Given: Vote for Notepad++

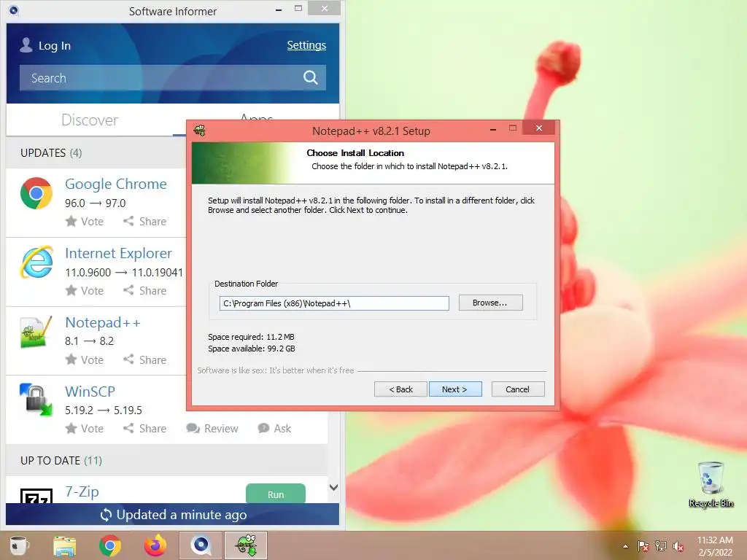Looking at the screenshot, I should (x=85, y=359).
